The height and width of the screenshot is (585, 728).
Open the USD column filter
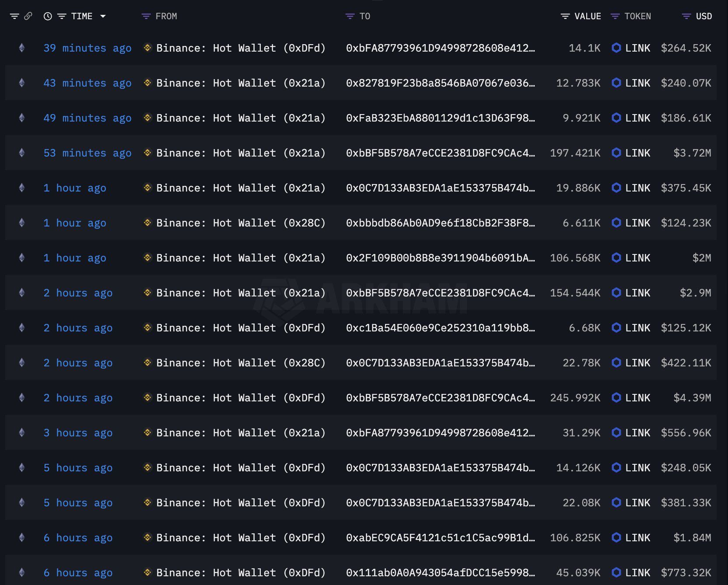(685, 16)
